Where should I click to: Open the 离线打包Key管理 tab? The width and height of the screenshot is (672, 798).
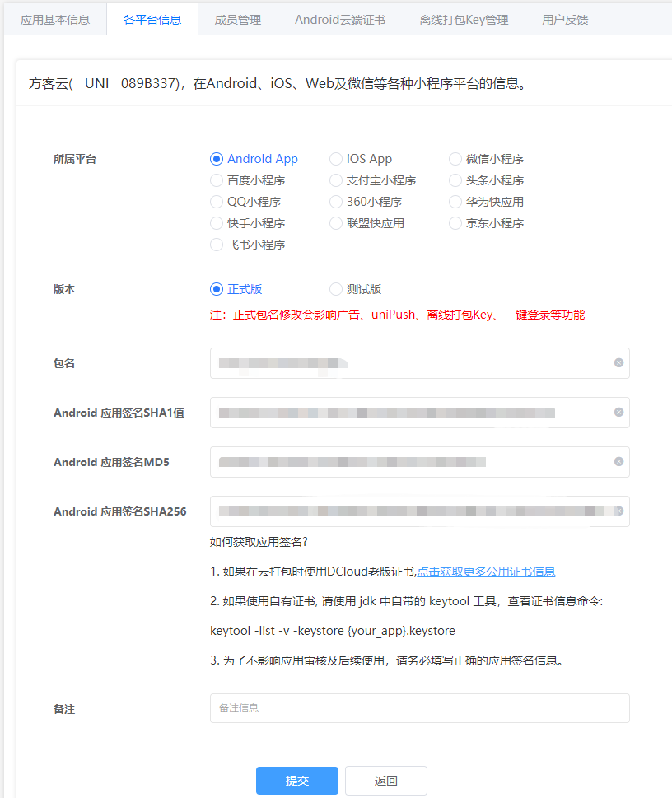click(464, 20)
